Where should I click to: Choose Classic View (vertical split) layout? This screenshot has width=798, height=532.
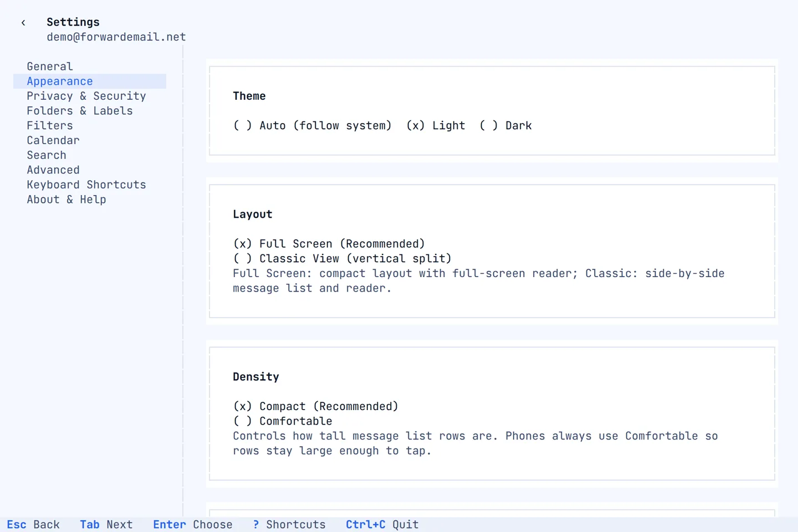[x=342, y=259]
